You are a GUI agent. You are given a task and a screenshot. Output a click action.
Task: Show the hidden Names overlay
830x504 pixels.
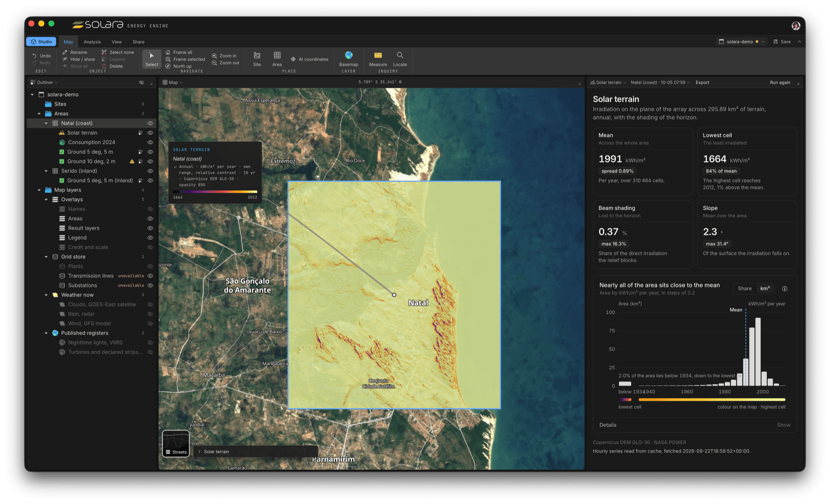coord(150,209)
